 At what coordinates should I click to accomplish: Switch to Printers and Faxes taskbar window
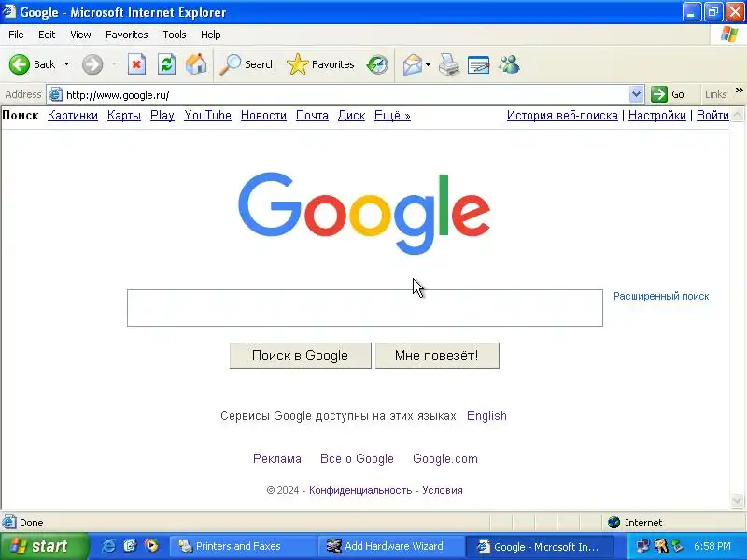(x=243, y=546)
